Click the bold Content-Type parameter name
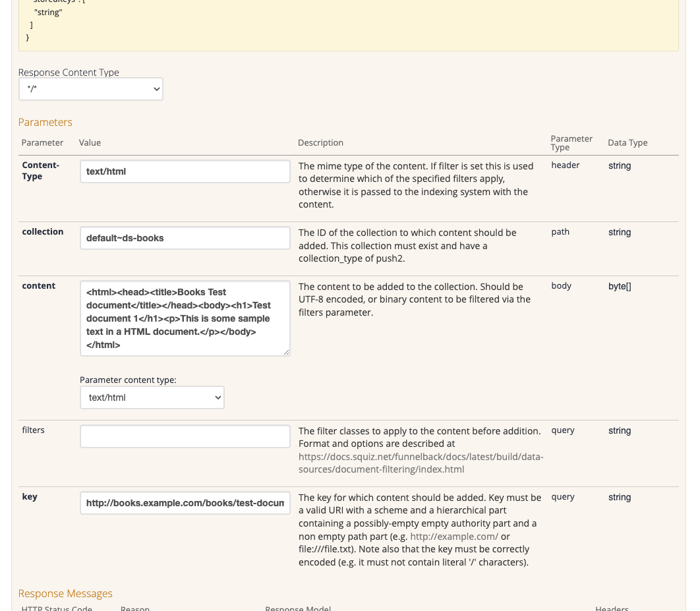The height and width of the screenshot is (611, 700). (x=41, y=171)
